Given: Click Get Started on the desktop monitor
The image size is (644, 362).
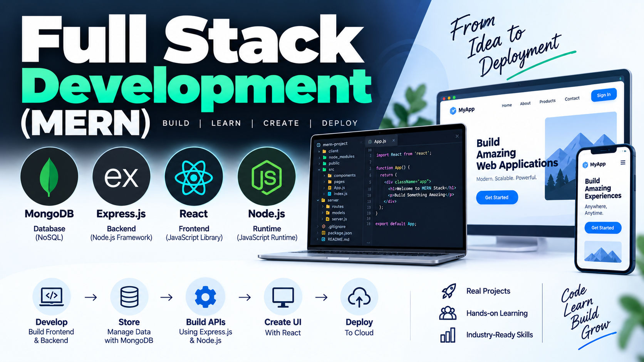Looking at the screenshot, I should pyautogui.click(x=497, y=197).
